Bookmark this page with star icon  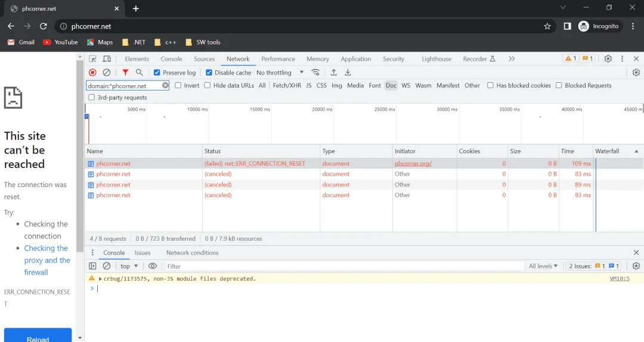coord(547,26)
